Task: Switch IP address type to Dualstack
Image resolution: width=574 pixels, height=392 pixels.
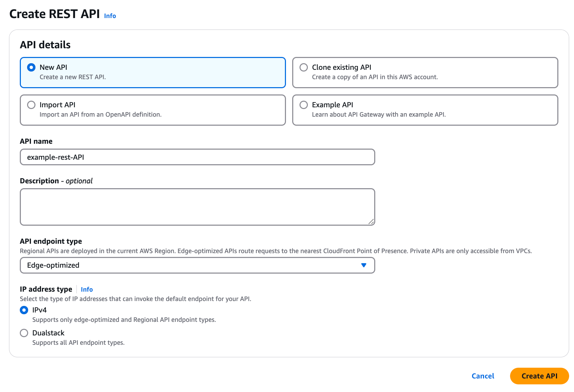Action: tap(24, 333)
